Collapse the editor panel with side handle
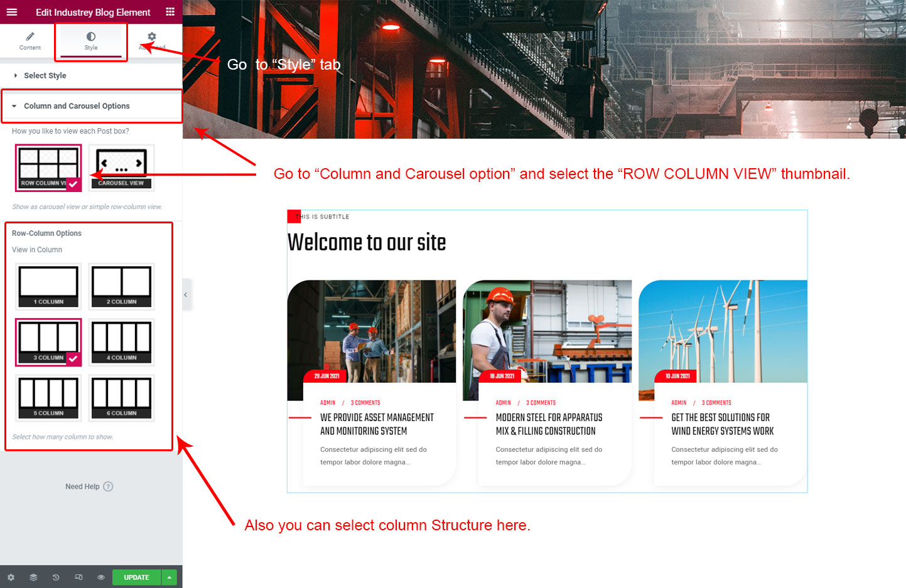Screen dimensions: 906x588 coord(186,294)
